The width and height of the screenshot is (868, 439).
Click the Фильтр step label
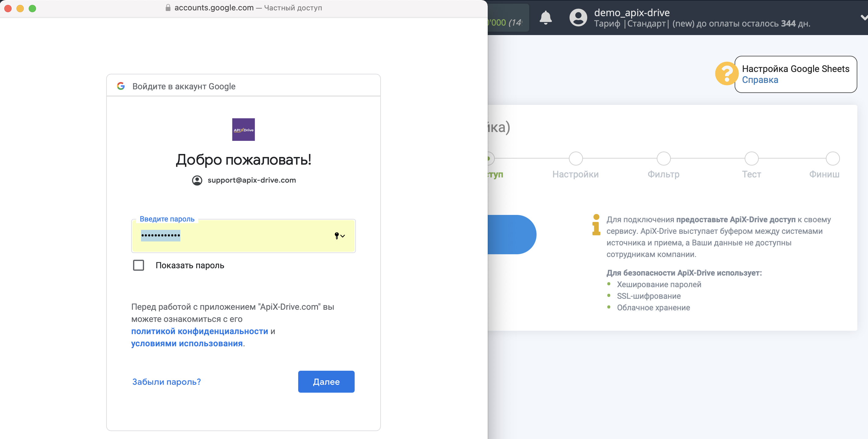664,174
